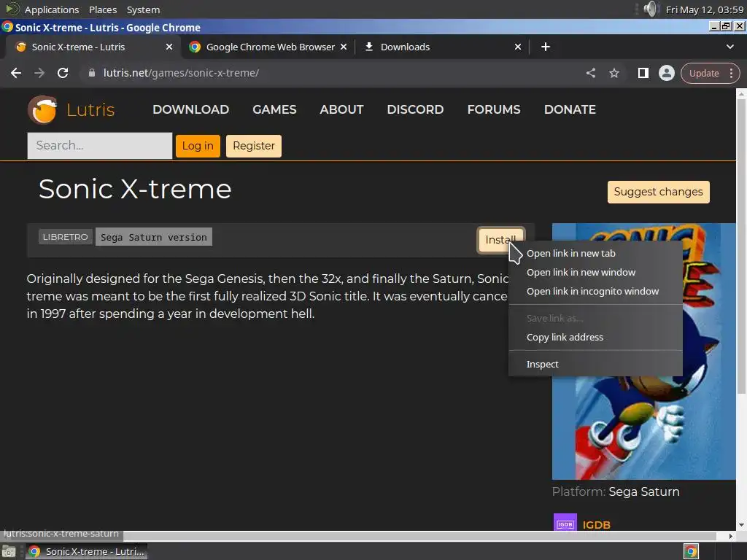Click the clock showing Fri May 12
Viewport: 747px width, 560px height.
pyautogui.click(x=704, y=9)
